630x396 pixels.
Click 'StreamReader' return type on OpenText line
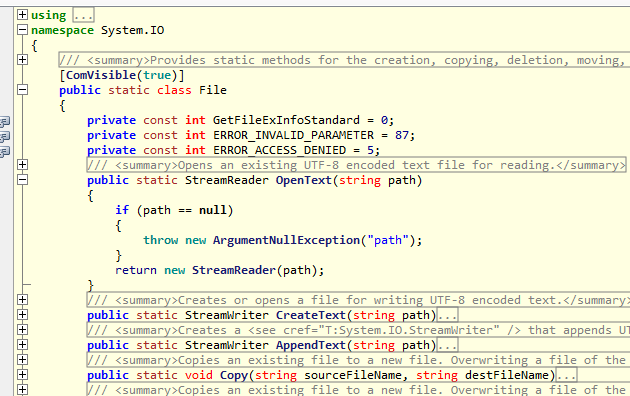click(227, 180)
